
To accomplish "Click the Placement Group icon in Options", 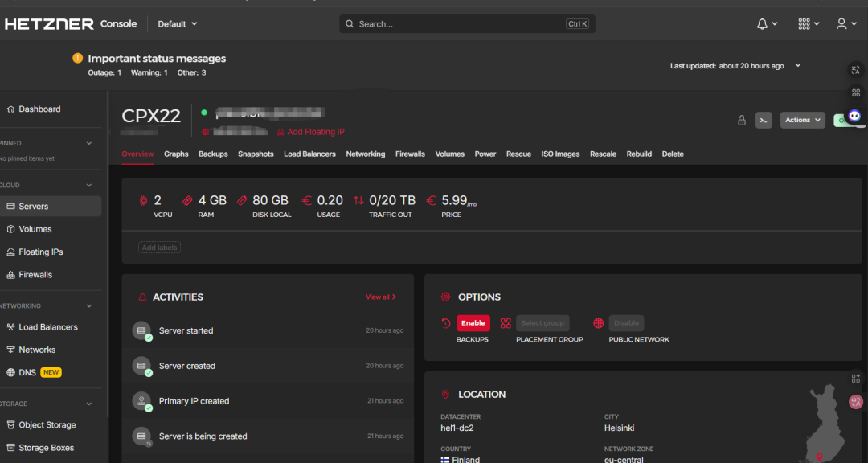I will (x=506, y=323).
